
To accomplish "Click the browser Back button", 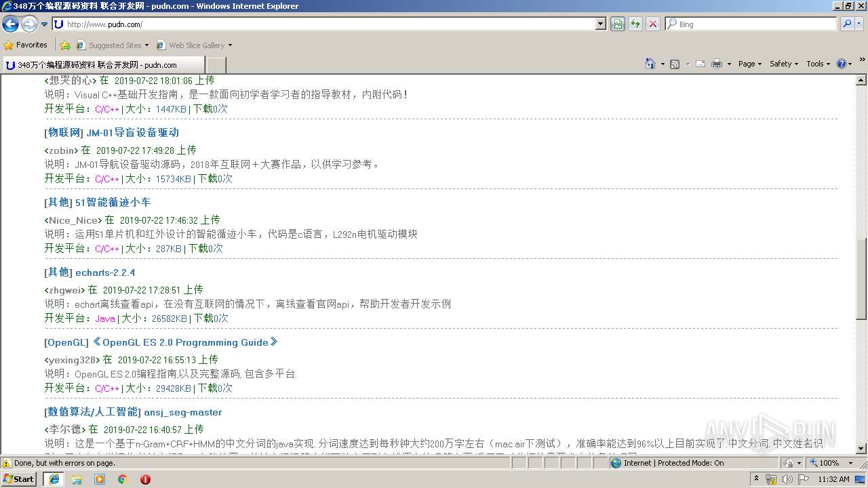I will 11,24.
